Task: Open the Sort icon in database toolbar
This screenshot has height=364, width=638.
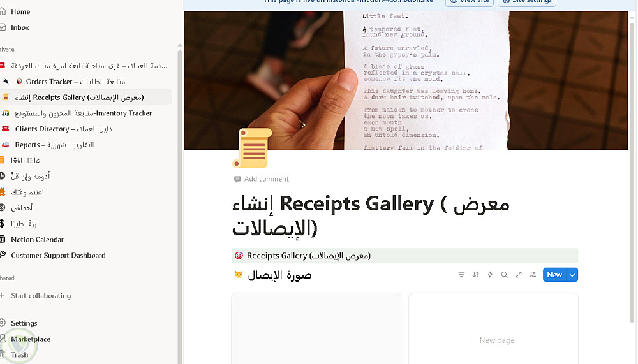Action: coord(476,275)
